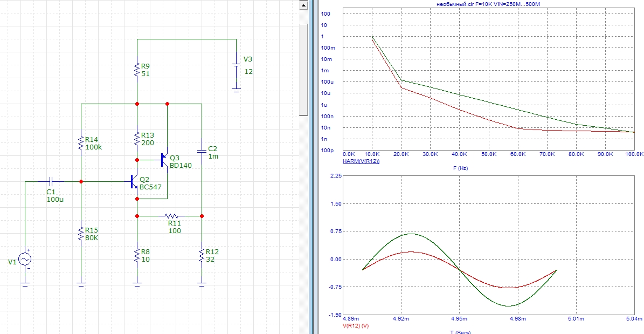Click the 80K value of R15
The image size is (644, 334).
[92, 238]
